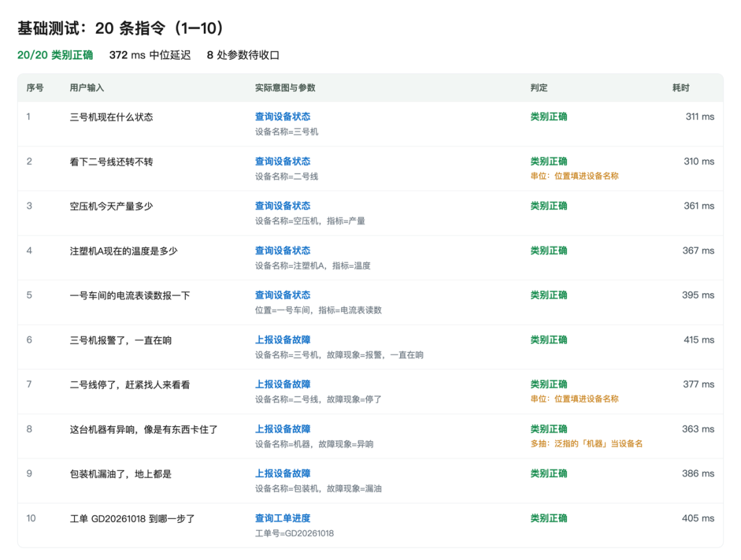The height and width of the screenshot is (560, 741).
Task: Click the 多抽 warning note in row 8
Action: 587,444
